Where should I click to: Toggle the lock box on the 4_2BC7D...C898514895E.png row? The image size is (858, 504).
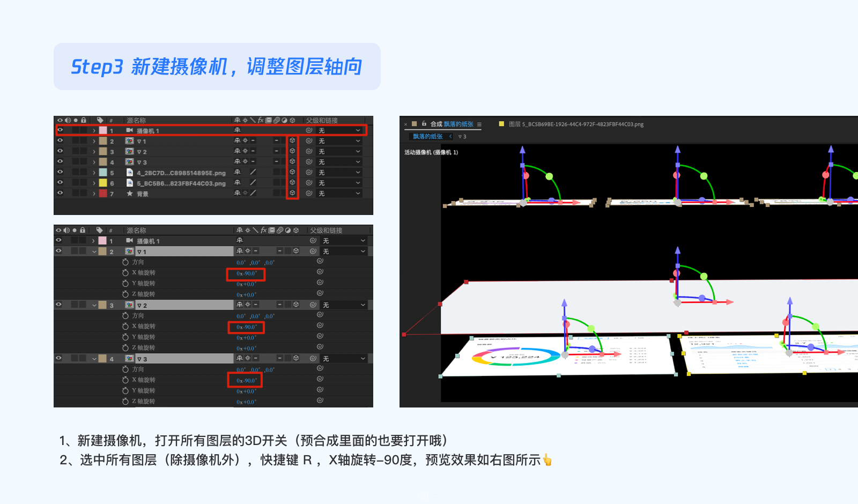(83, 172)
